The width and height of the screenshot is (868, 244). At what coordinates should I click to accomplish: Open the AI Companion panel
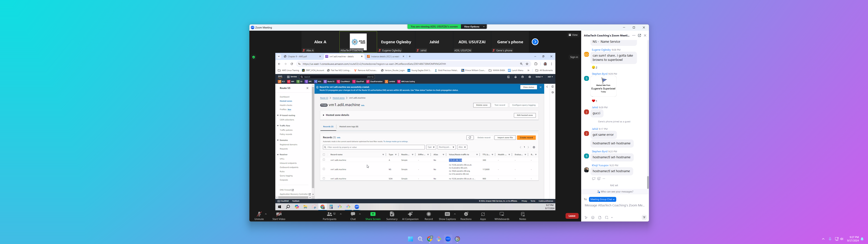pos(410,214)
